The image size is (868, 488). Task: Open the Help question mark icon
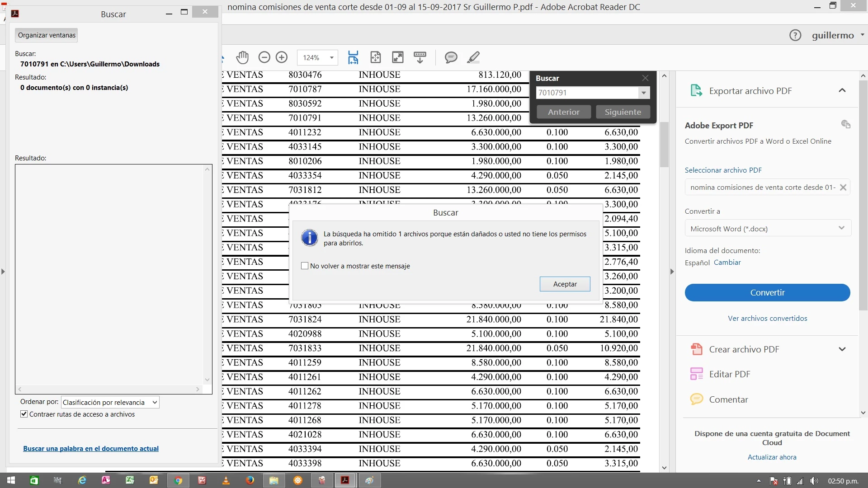[795, 35]
